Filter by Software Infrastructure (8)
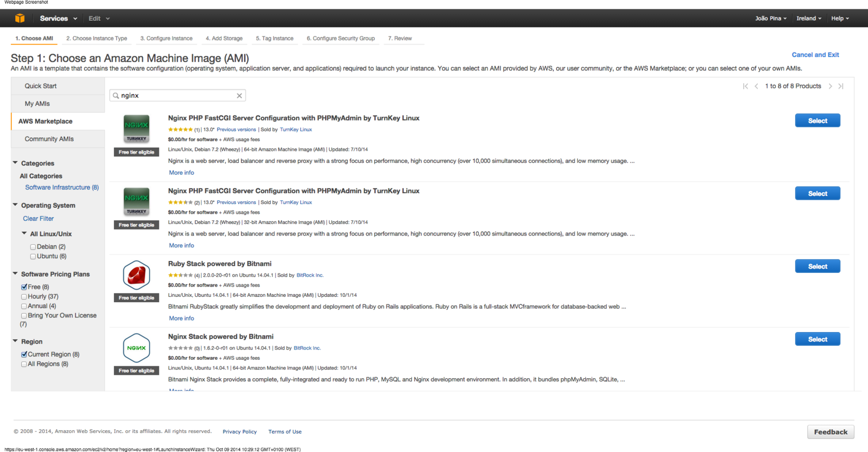 pos(62,187)
